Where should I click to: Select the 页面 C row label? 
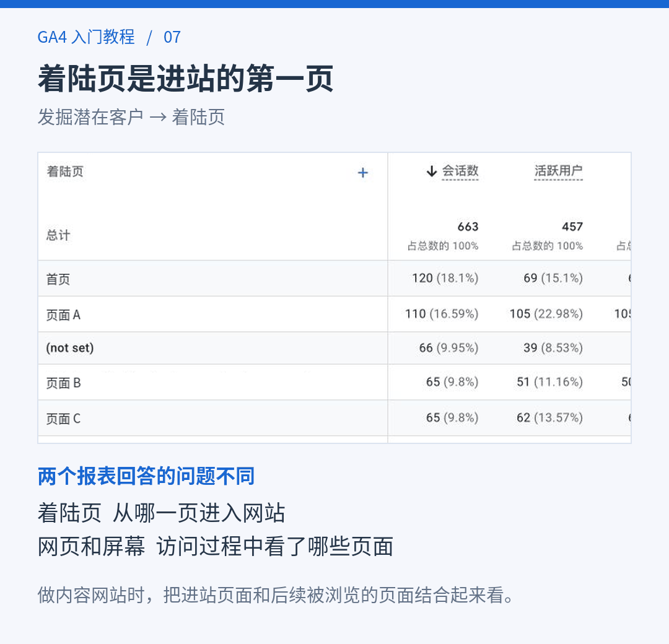(x=63, y=419)
